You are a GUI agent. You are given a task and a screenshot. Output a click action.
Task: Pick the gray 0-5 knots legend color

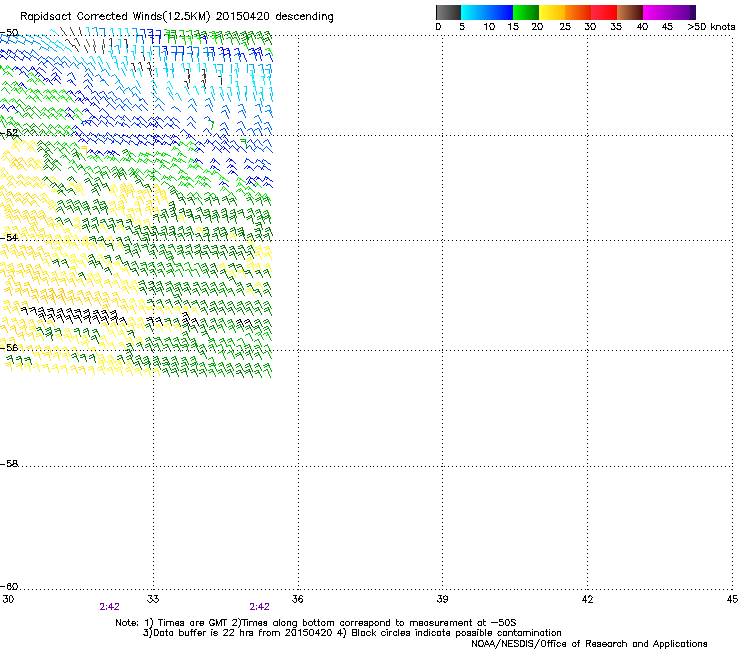pos(448,12)
